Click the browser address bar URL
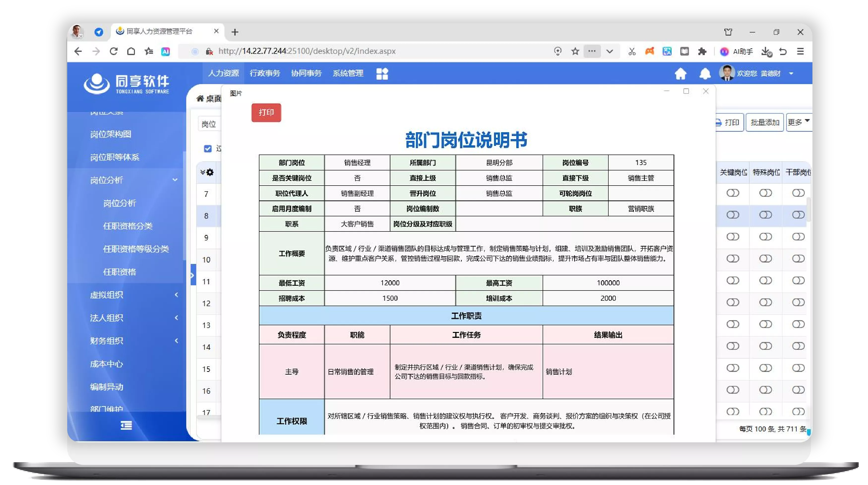The width and height of the screenshot is (868, 485). tap(307, 51)
